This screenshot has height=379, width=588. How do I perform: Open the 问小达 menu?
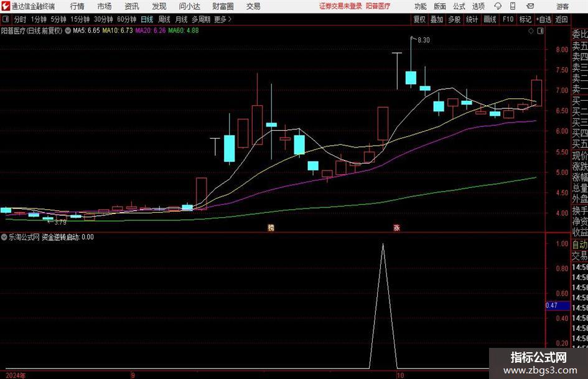pyautogui.click(x=189, y=6)
